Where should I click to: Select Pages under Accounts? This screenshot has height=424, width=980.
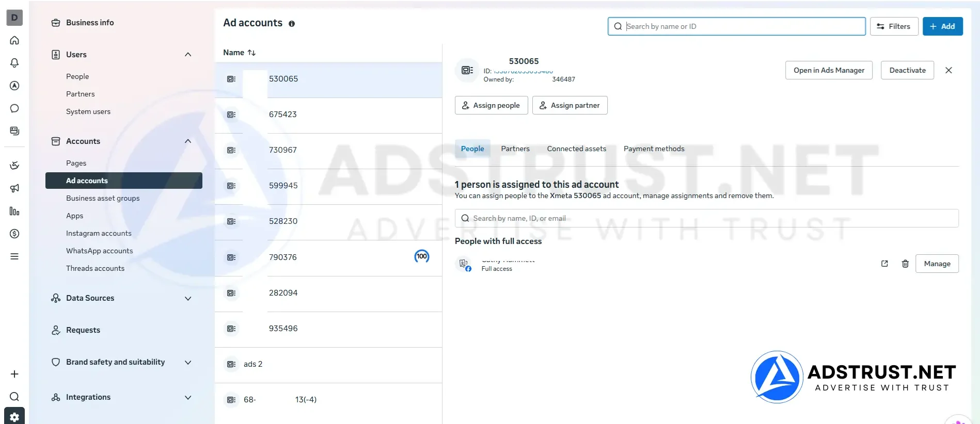pyautogui.click(x=76, y=163)
